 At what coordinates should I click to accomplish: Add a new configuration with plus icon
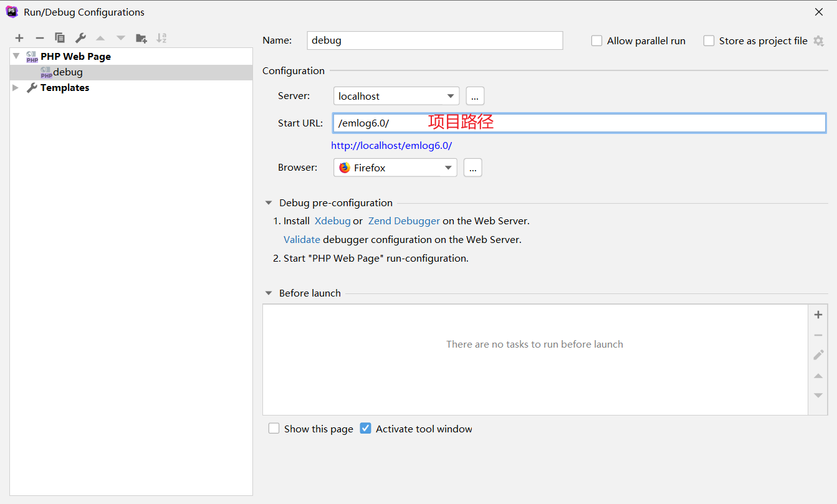click(19, 38)
